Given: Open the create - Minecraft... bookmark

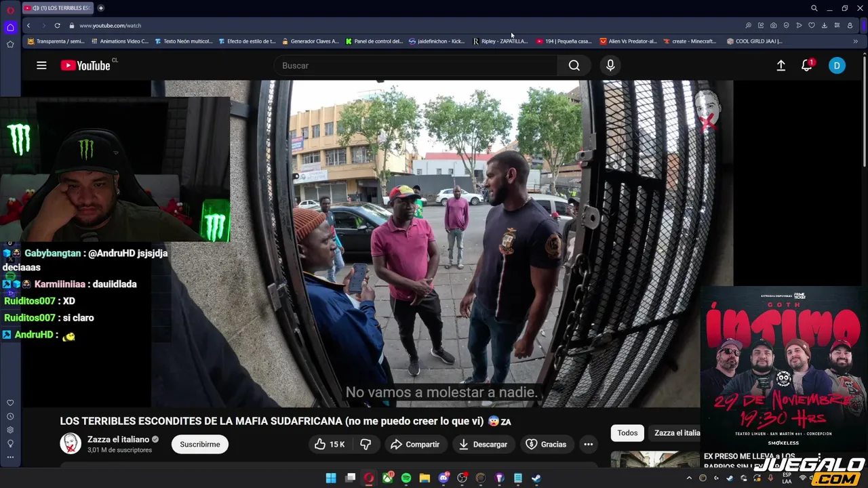Looking at the screenshot, I should (x=690, y=41).
